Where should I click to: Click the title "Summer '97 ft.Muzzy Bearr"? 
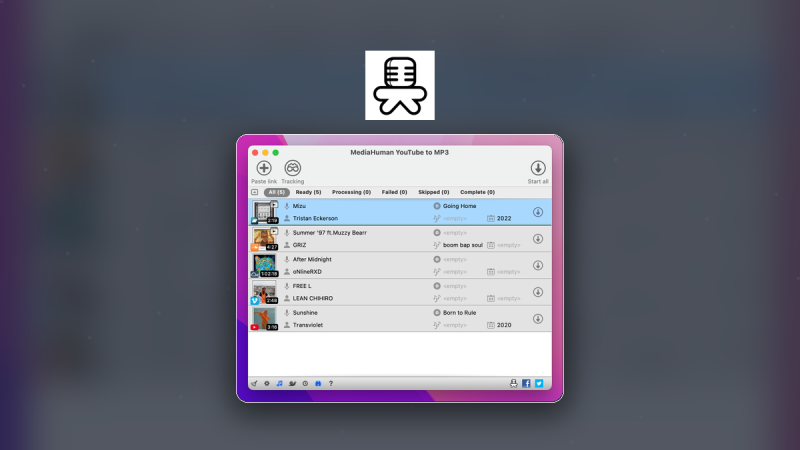(x=330, y=233)
